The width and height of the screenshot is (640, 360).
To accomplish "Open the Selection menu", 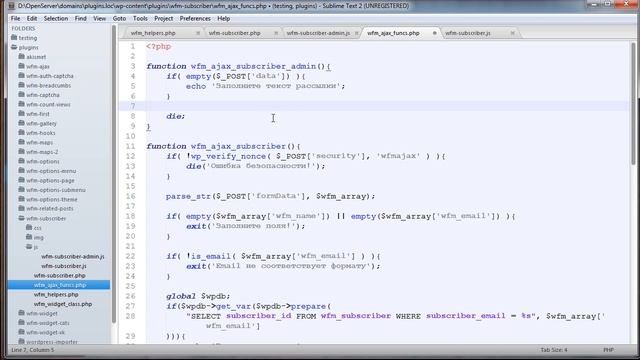I will coord(56,18).
